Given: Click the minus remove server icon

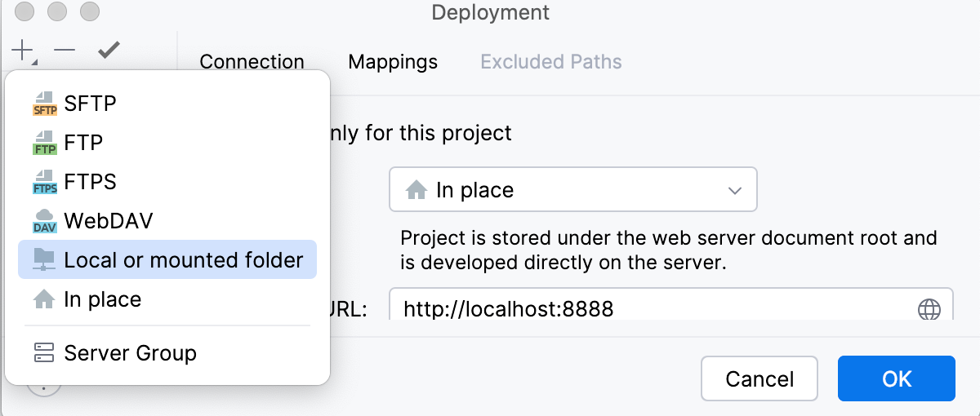Looking at the screenshot, I should coord(65,51).
